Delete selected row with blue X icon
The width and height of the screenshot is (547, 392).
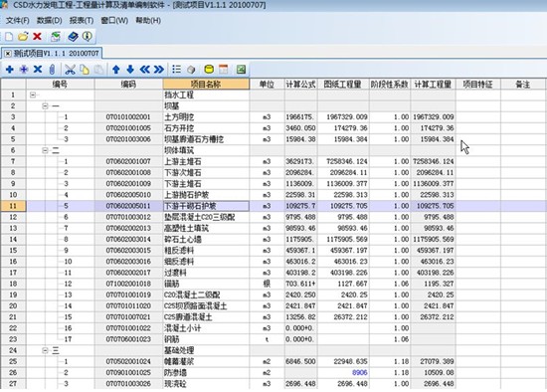point(38,70)
